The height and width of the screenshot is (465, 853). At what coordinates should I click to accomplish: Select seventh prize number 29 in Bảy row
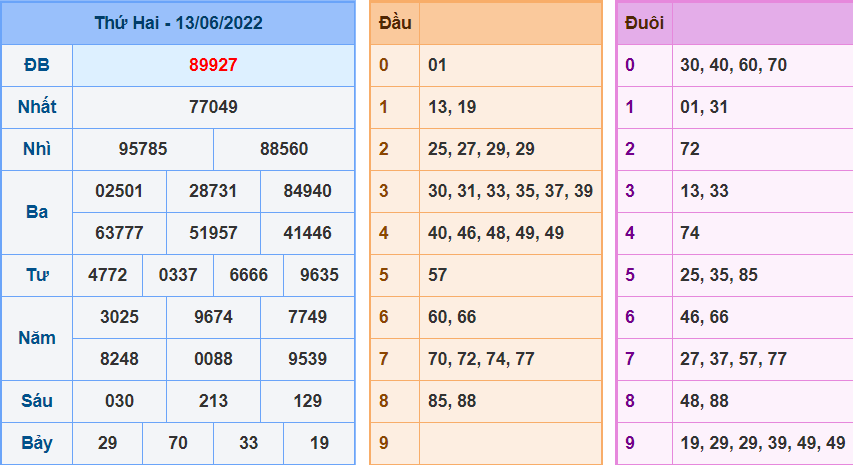[108, 443]
